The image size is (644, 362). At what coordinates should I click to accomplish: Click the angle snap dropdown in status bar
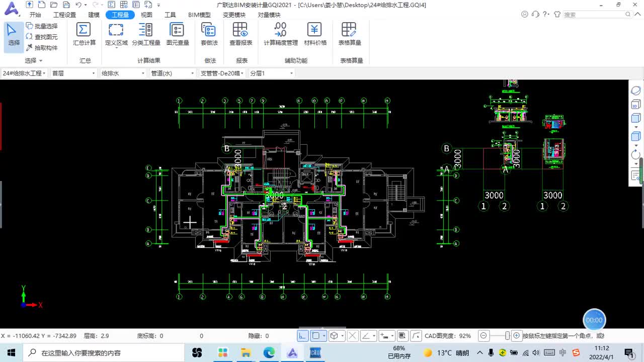click(x=369, y=336)
